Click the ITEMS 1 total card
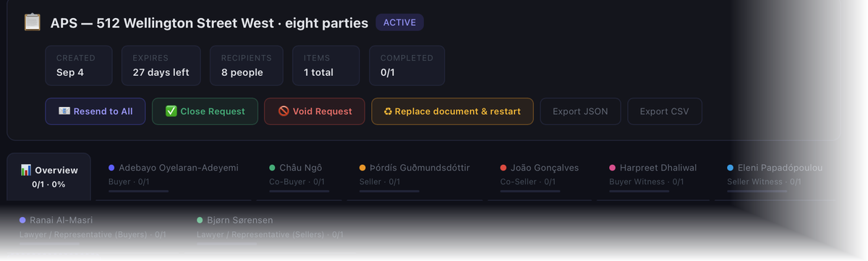Viewport: 868px width, 261px height. pos(326,66)
